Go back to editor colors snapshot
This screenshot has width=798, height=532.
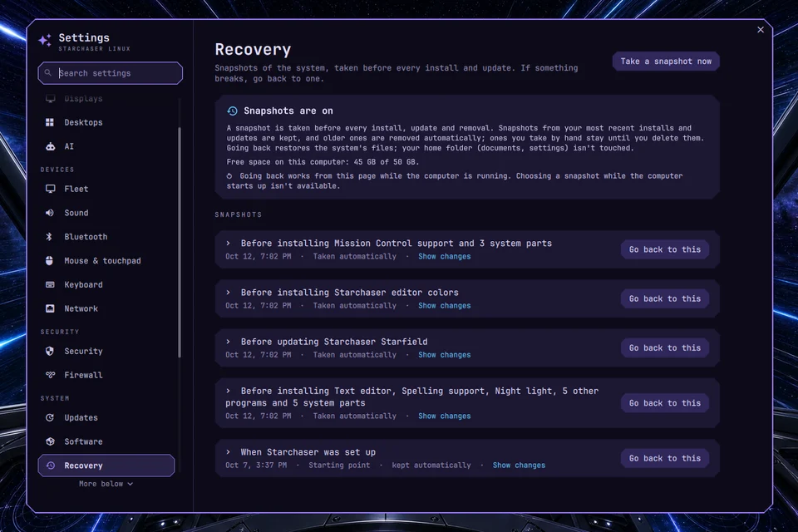tap(665, 299)
